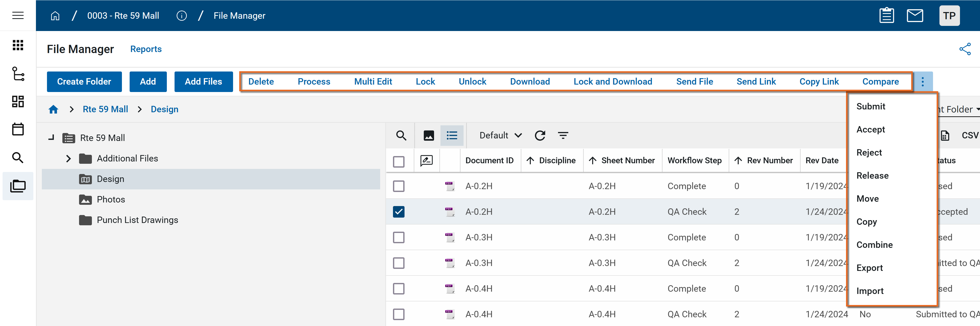Screen dimensions: 980x326
Task: Choose Combine from the overflow menu
Action: point(874,245)
